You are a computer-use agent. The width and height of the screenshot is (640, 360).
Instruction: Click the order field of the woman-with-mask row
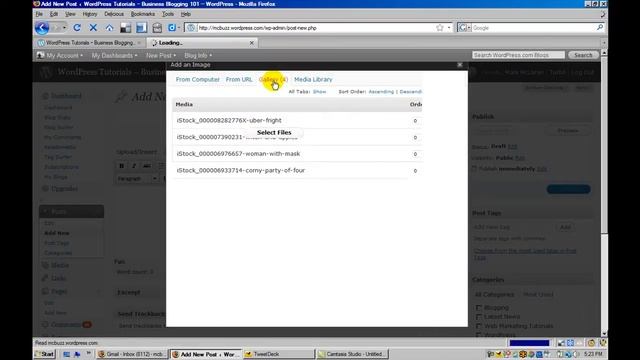click(415, 154)
